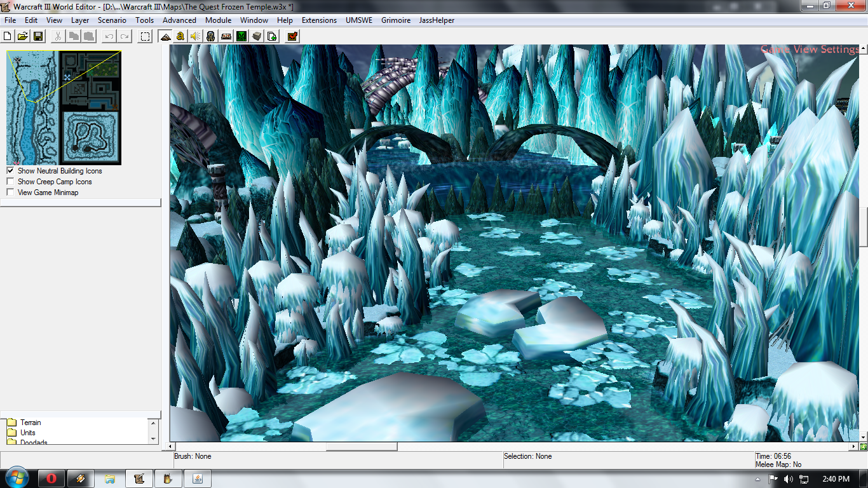Open the Windows Start menu
The height and width of the screenshot is (488, 868).
[x=16, y=478]
